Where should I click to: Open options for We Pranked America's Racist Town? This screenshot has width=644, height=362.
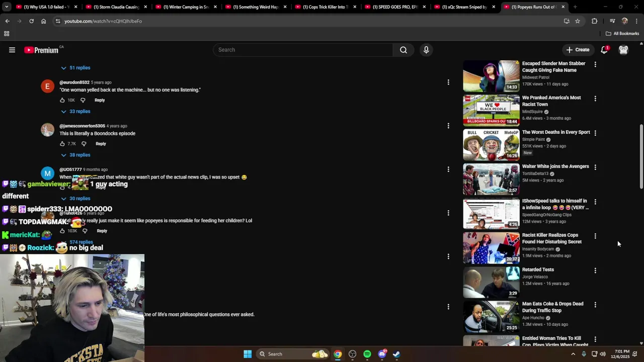click(x=595, y=99)
